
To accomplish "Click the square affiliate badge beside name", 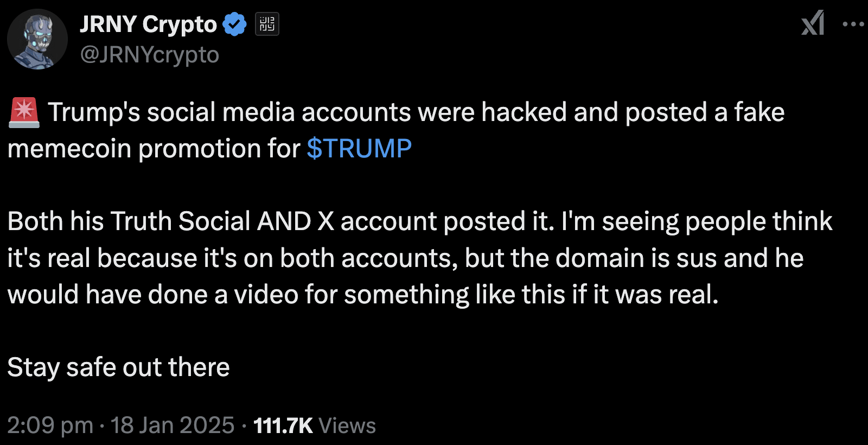I will [x=267, y=24].
